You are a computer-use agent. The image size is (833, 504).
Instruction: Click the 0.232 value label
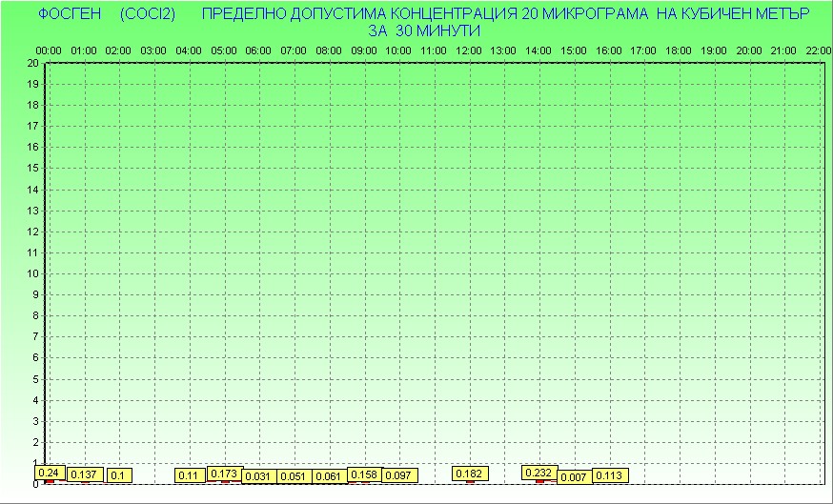coord(539,472)
